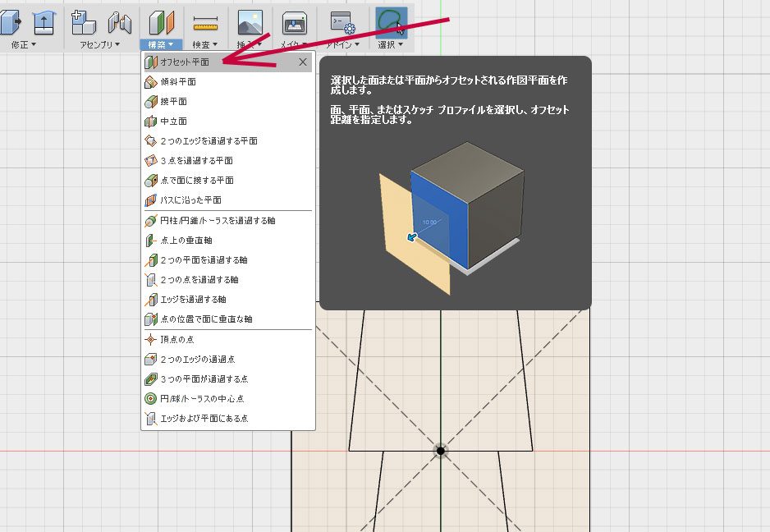
Task: Click the アセンブリ joint icon
Action: click(x=120, y=22)
